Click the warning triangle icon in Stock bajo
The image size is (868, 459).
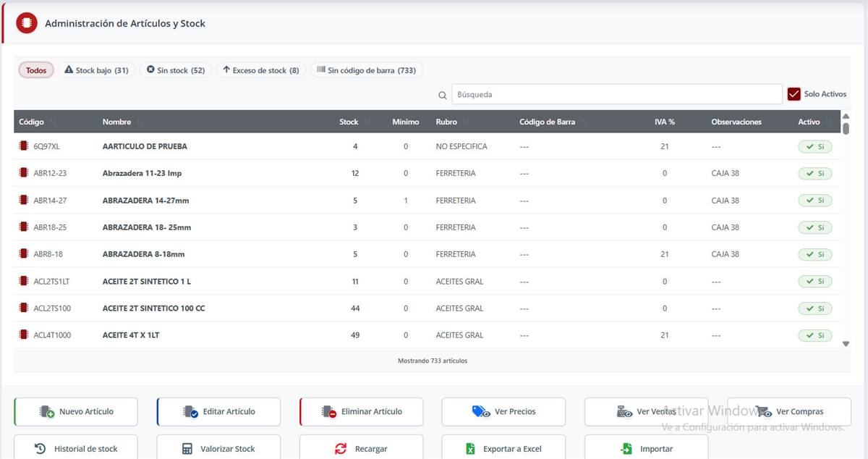click(x=69, y=70)
